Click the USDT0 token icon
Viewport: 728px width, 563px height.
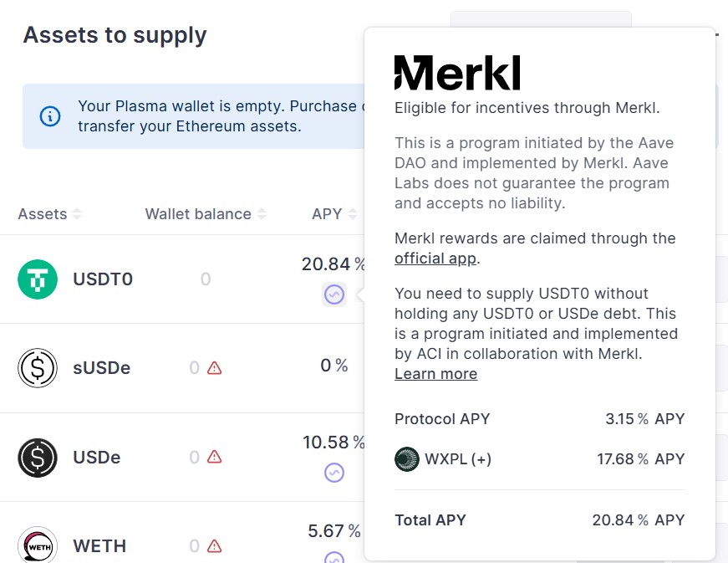coord(37,279)
